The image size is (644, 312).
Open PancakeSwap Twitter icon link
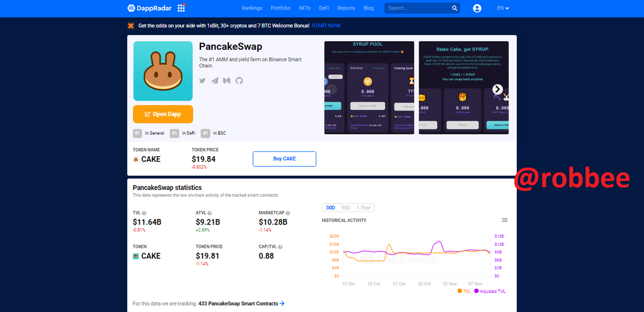click(202, 80)
